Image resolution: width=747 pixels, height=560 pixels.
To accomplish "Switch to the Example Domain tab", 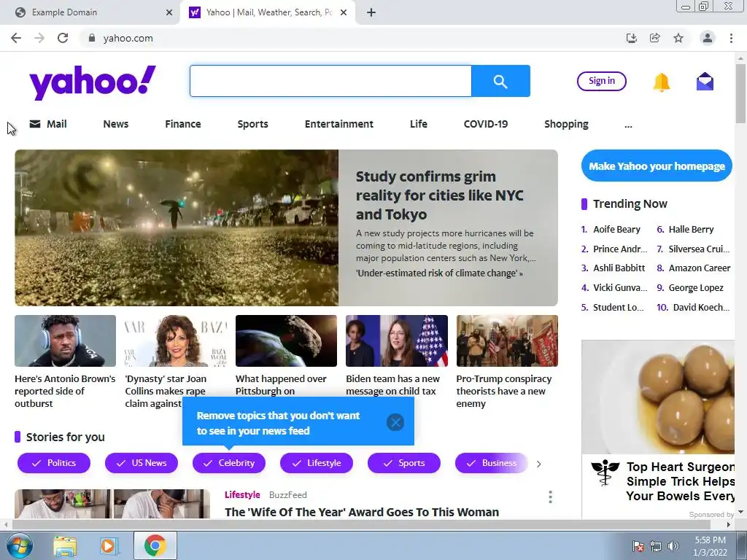I will pos(90,12).
